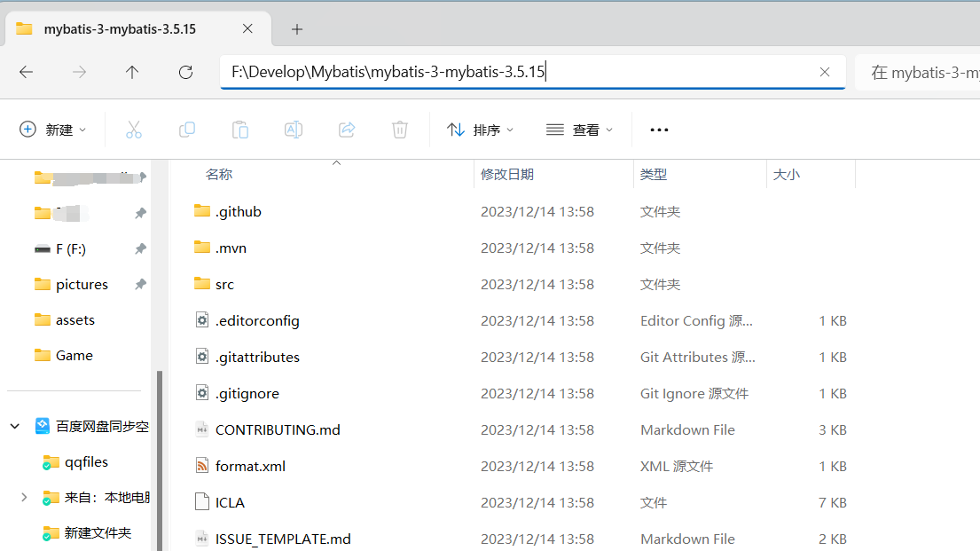Select the .github folder
Image resolution: width=980 pixels, height=551 pixels.
click(238, 212)
